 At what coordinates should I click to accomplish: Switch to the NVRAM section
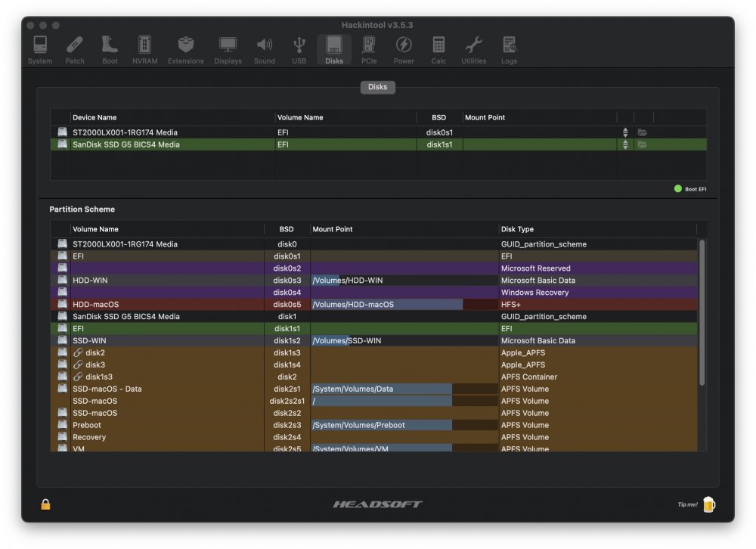pyautogui.click(x=144, y=50)
